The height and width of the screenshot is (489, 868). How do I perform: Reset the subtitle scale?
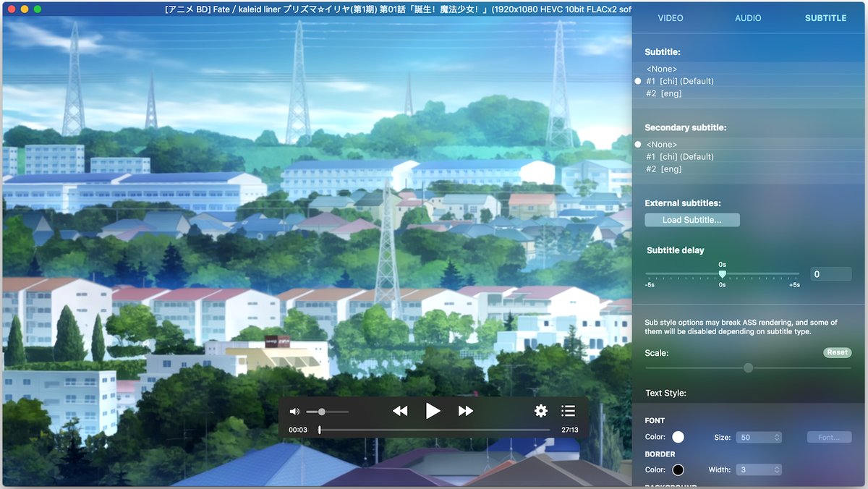[837, 353]
